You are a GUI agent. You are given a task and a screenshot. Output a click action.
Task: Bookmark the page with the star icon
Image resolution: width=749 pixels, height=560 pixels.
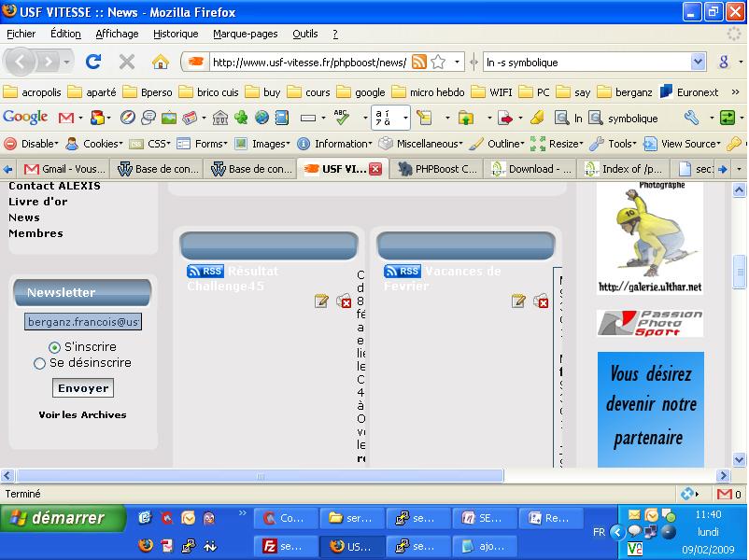[437, 63]
